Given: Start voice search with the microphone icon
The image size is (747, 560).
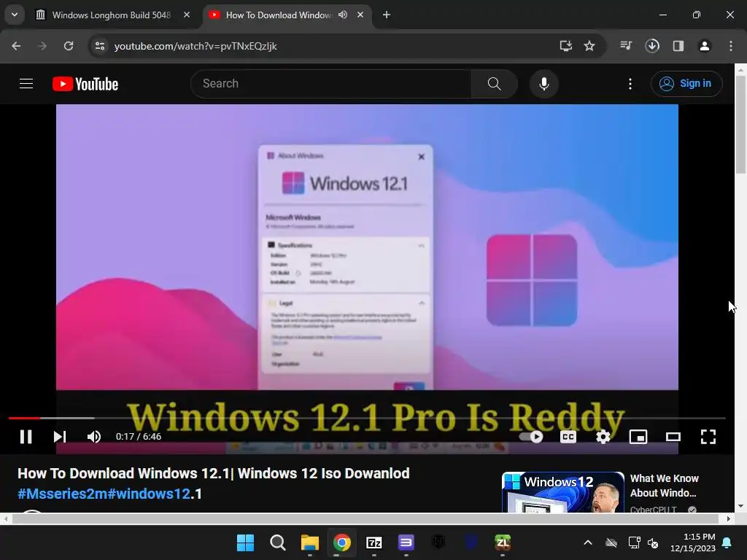Looking at the screenshot, I should point(543,84).
